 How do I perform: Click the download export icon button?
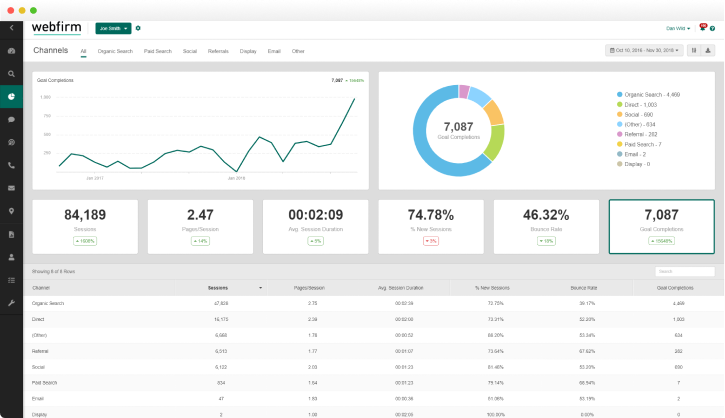click(708, 50)
